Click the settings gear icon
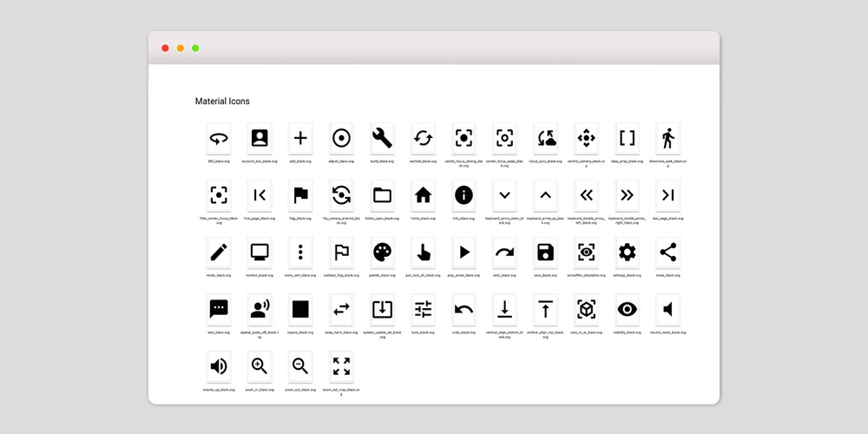Image resolution: width=868 pixels, height=434 pixels. coord(628,253)
